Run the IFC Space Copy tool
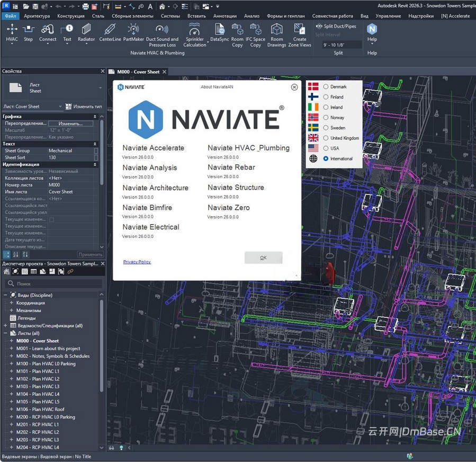The width and height of the screenshot is (476, 462). tap(255, 35)
